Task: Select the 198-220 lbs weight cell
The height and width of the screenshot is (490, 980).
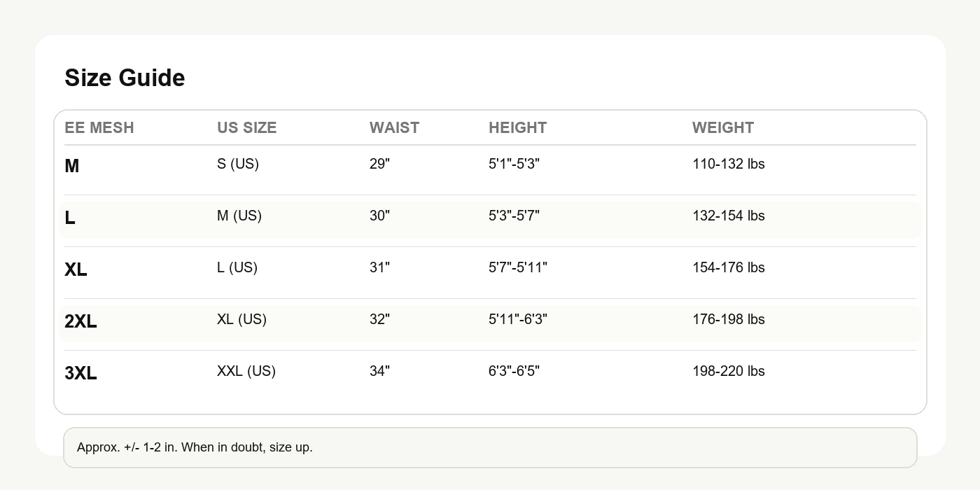Action: coord(728,371)
